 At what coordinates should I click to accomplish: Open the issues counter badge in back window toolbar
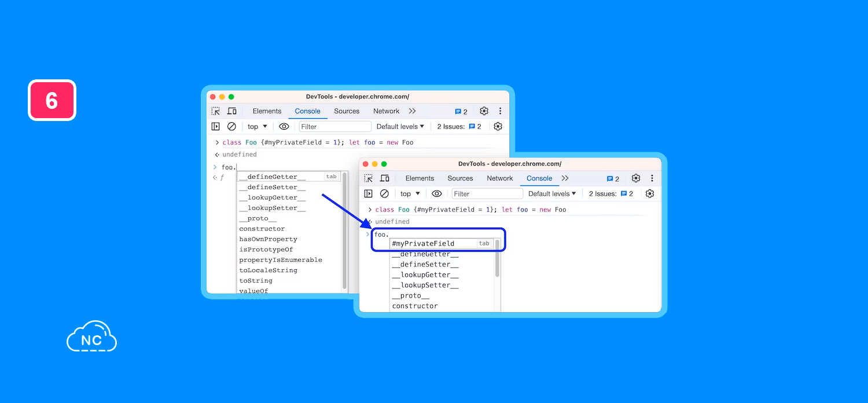(x=461, y=112)
